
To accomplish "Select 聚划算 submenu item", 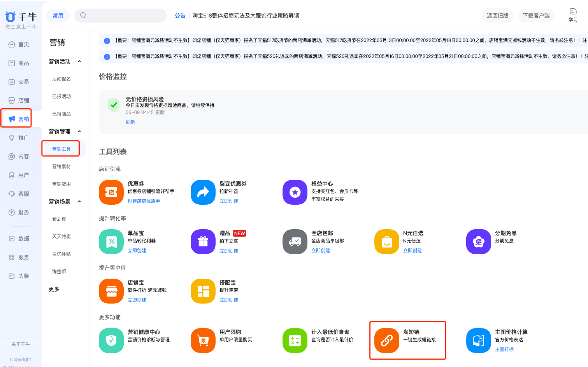I will click(x=59, y=219).
